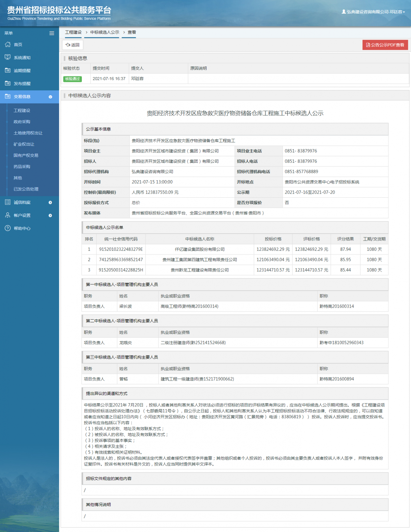Screen dimensions: 411x532
Task: Click the home icon beside 首页
Action: click(x=8, y=45)
